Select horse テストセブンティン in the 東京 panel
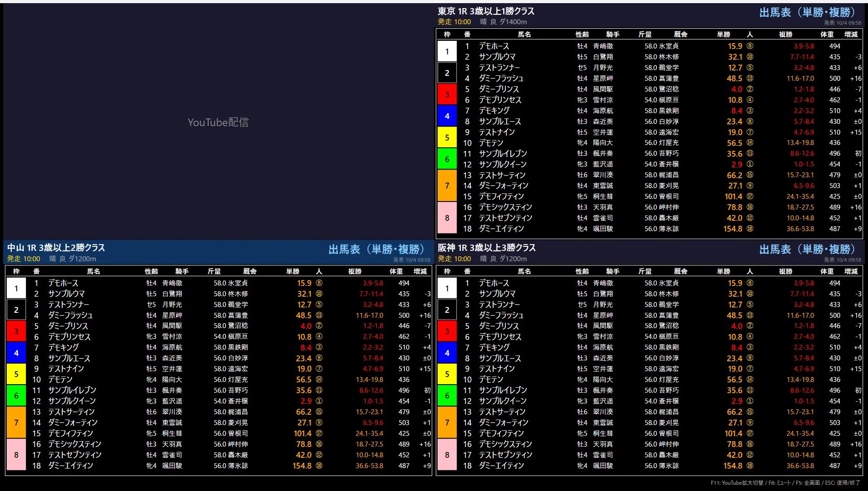Viewport: 868px width, 491px height. [x=505, y=218]
